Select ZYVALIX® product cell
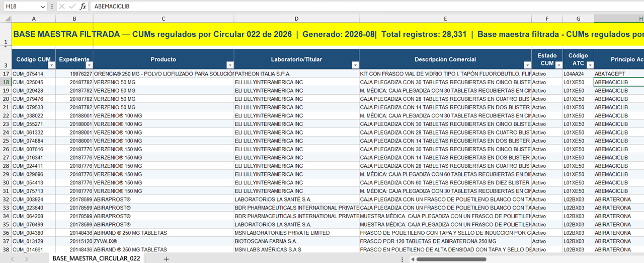Viewport: 644px width, 263px height. 164,241
